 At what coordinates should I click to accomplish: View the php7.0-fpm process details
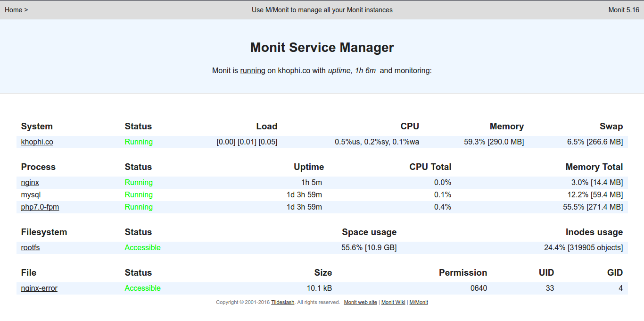click(x=40, y=207)
